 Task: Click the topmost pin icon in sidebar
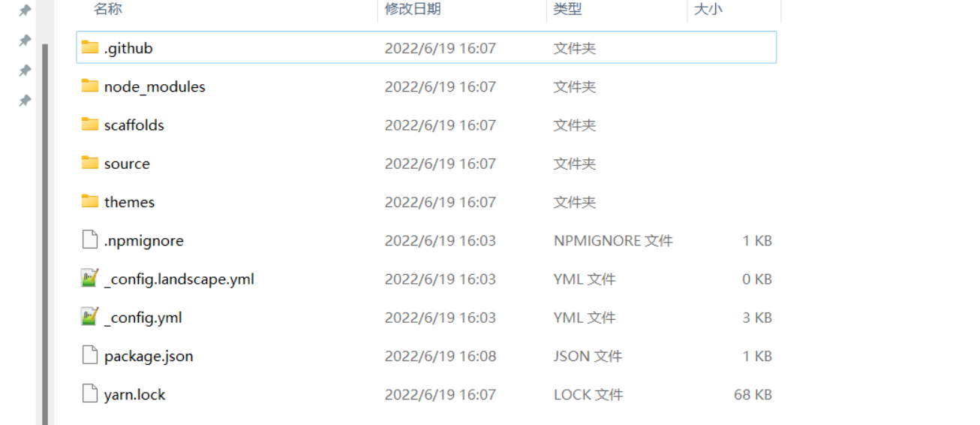tap(25, 11)
